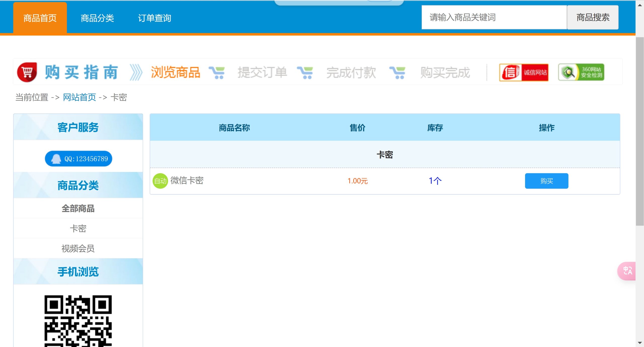
Task: Click the 浏览商品 step in the guide
Action: [175, 73]
